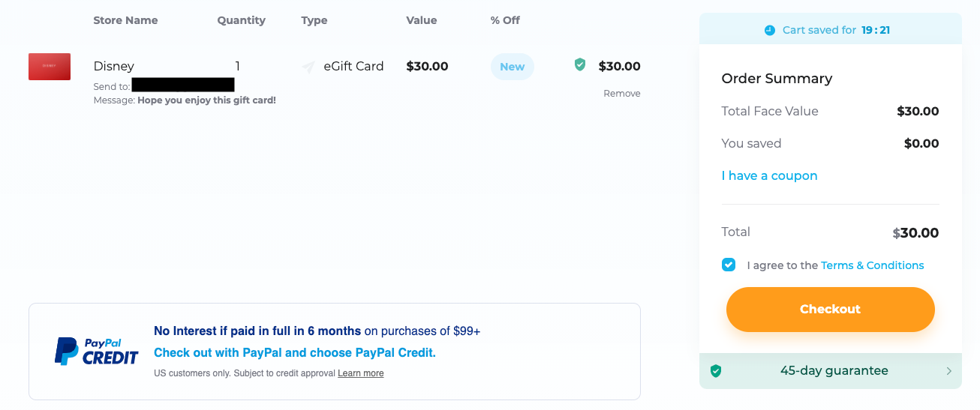This screenshot has height=410, width=980.
Task: Click the Disney store name text
Action: pos(113,66)
